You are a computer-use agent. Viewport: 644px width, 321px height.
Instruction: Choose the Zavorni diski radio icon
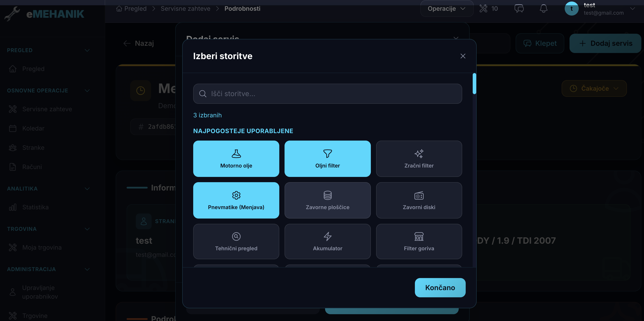[419, 195]
